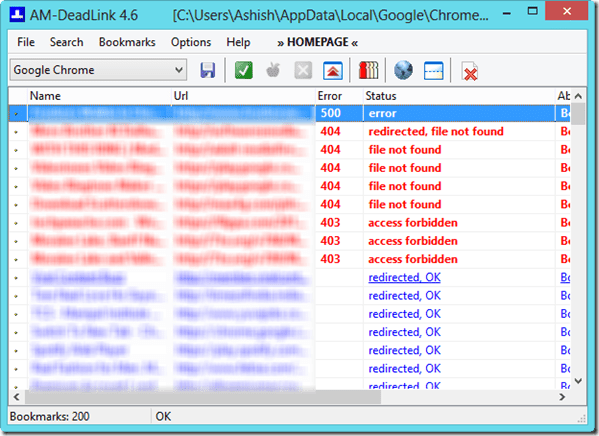This screenshot has width=599, height=436.
Task: Click the gray X stop icon
Action: tap(303, 71)
